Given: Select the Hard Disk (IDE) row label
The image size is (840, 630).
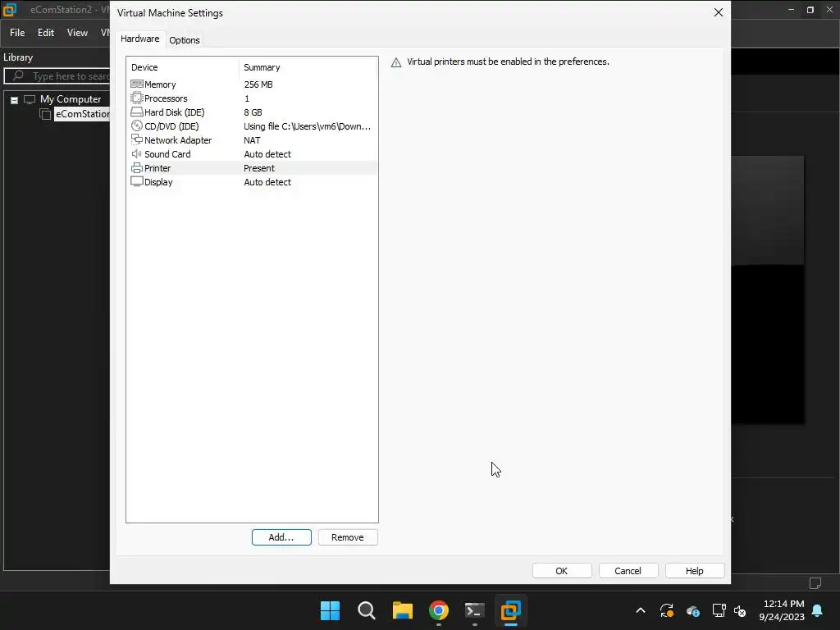Looking at the screenshot, I should coord(174,112).
